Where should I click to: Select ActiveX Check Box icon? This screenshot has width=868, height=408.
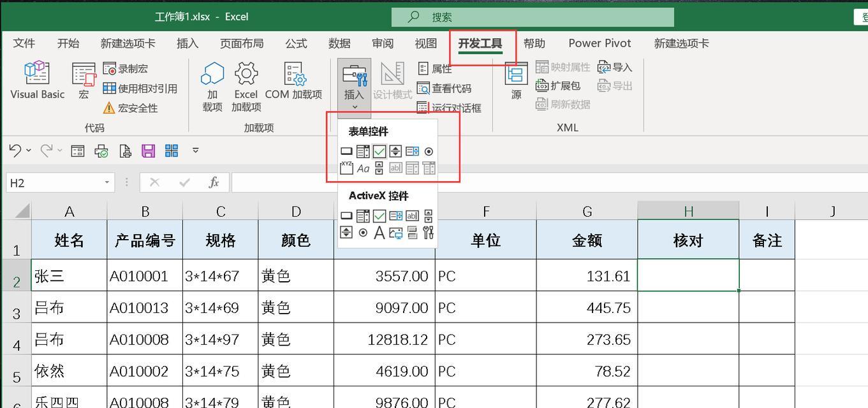[379, 215]
